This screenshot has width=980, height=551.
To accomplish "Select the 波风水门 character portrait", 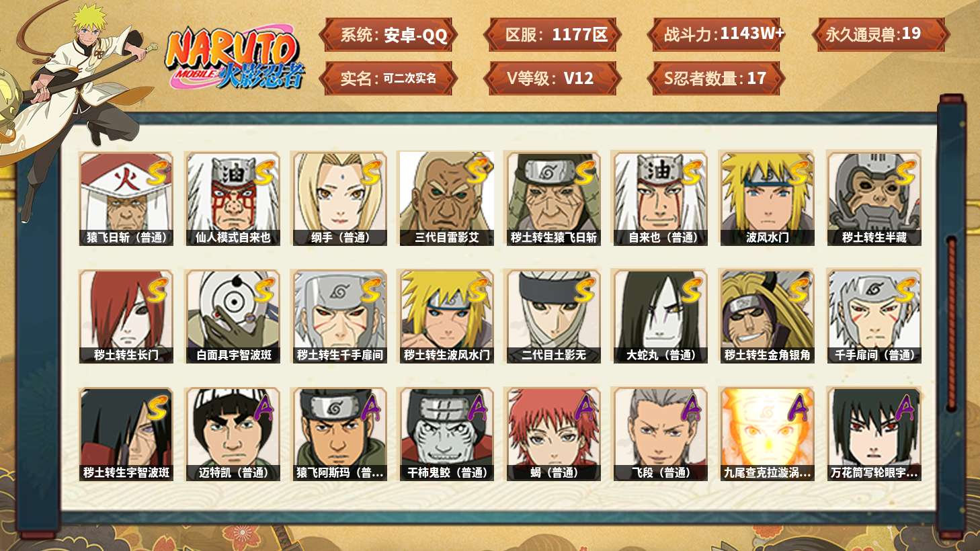I will (767, 198).
